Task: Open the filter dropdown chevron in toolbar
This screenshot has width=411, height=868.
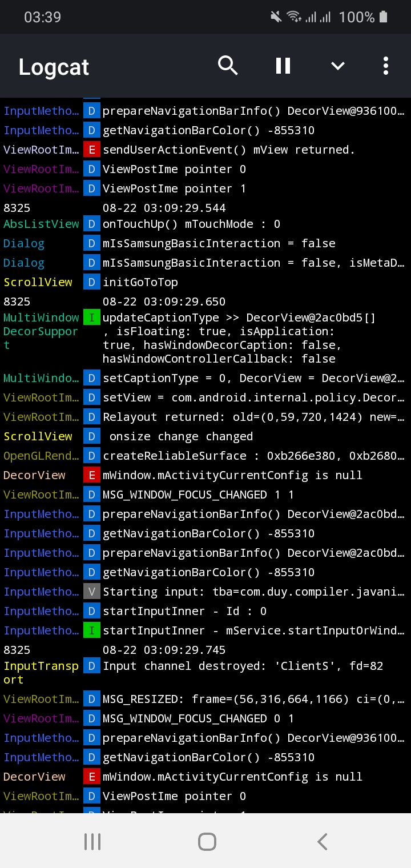Action: [x=337, y=66]
